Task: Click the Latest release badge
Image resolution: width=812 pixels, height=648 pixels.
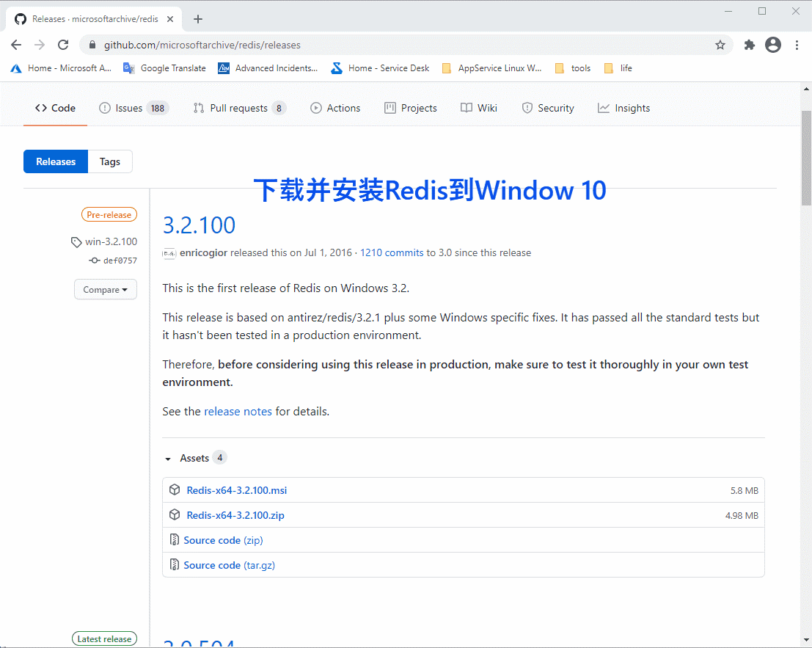Action: point(105,638)
